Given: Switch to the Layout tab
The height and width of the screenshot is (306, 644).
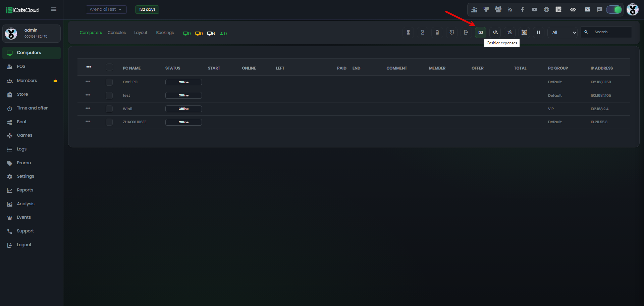Looking at the screenshot, I should pos(141,33).
